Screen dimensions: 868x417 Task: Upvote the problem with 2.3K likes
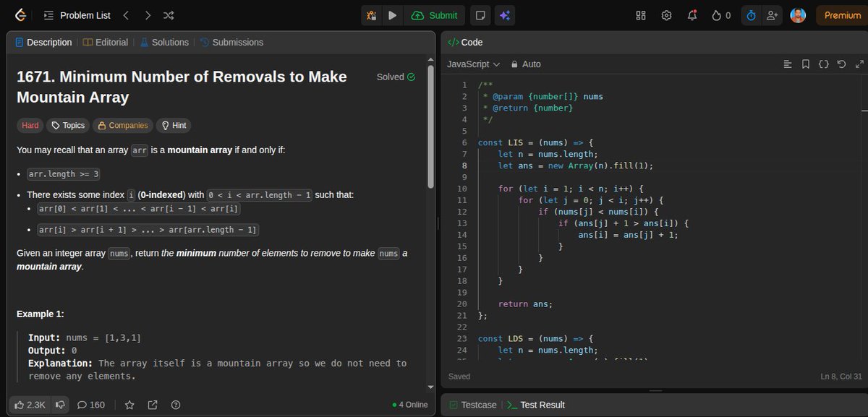tap(30, 405)
